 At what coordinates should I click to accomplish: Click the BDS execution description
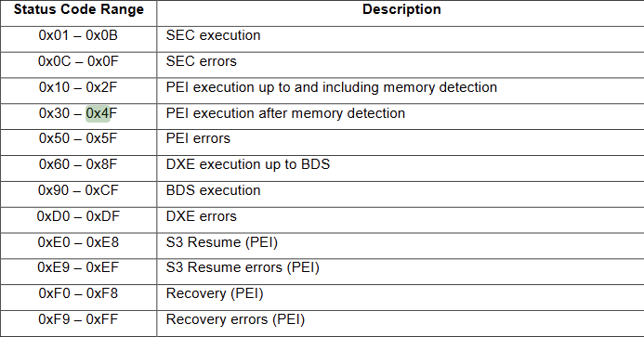coord(213,190)
